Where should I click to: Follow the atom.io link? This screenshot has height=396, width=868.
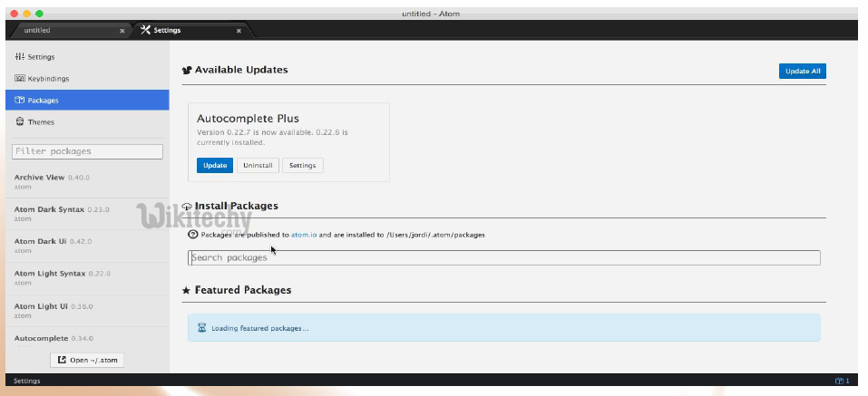point(302,235)
